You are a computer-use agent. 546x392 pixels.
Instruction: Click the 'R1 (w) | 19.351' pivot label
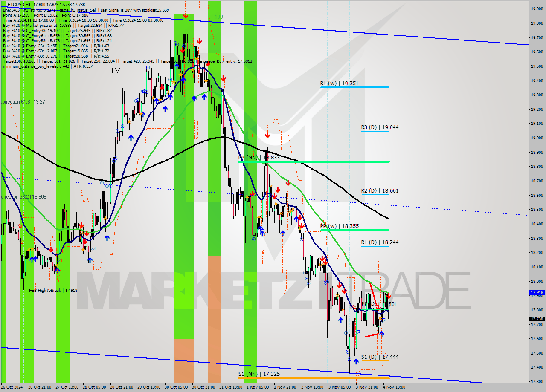tap(339, 84)
